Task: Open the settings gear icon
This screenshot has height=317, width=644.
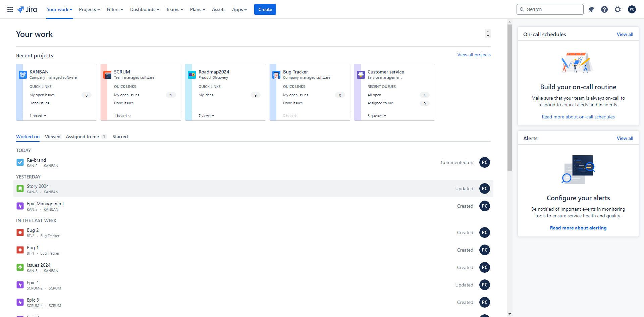Action: coord(618,9)
